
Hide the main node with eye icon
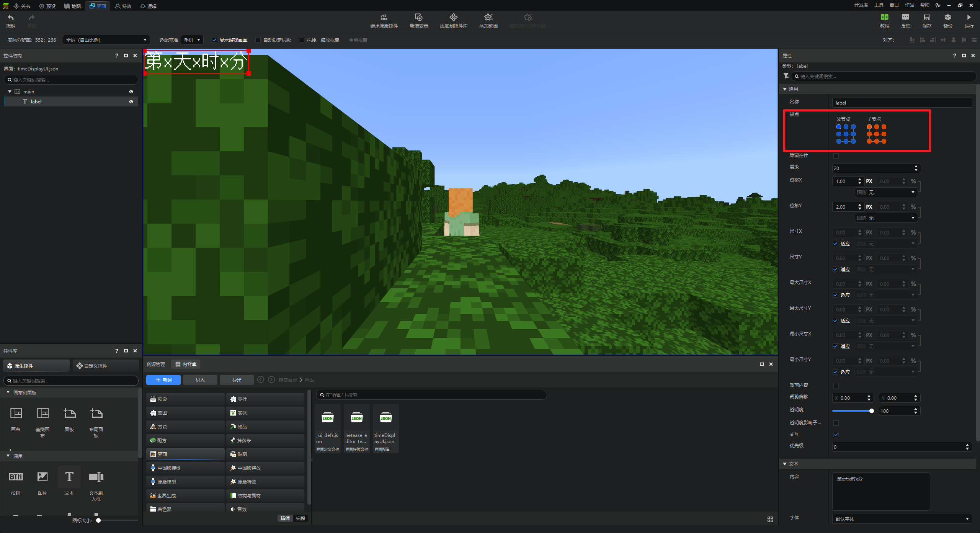(x=131, y=92)
